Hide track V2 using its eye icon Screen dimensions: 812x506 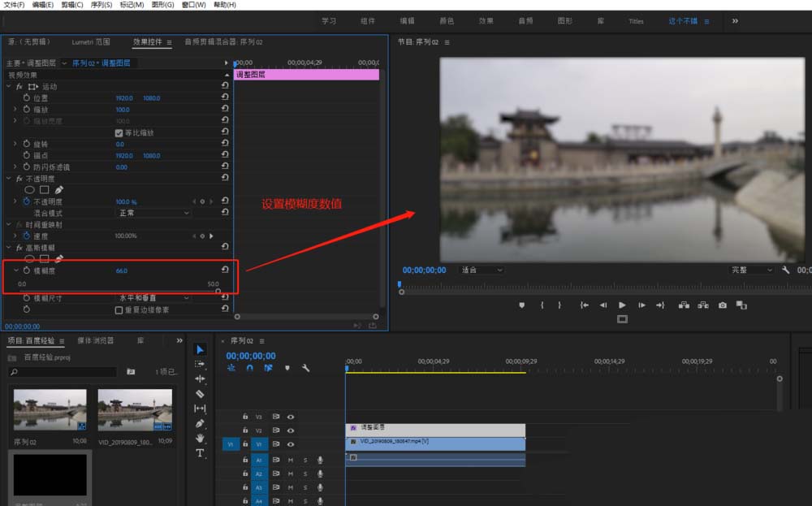tap(291, 430)
